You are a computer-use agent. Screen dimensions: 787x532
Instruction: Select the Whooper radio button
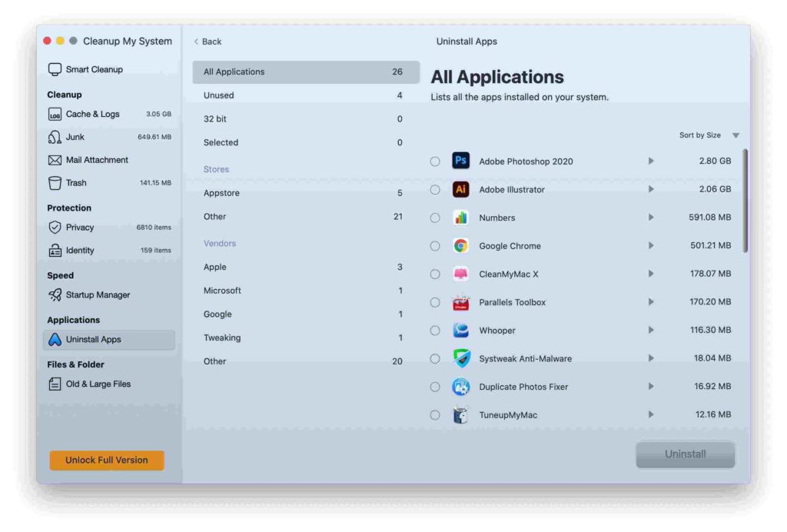click(x=435, y=331)
